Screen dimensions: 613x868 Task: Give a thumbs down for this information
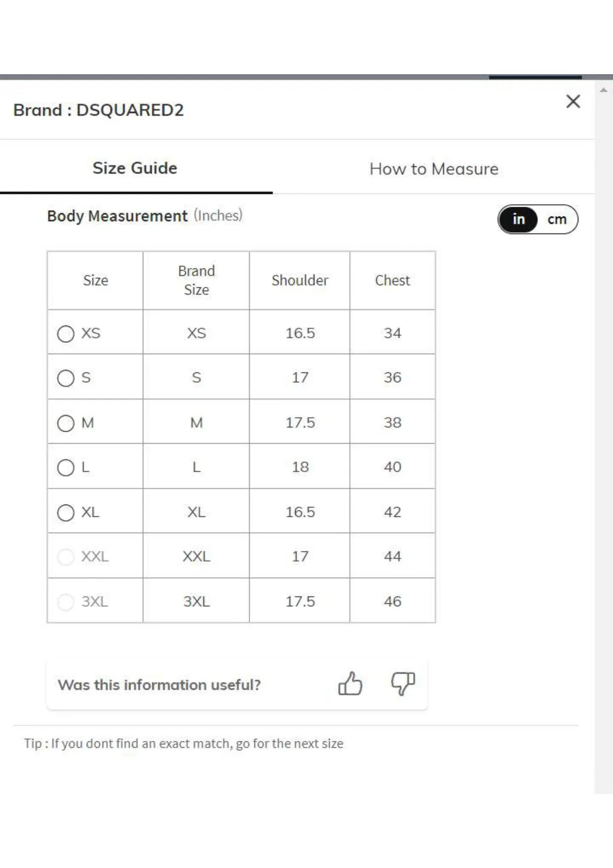tap(403, 684)
